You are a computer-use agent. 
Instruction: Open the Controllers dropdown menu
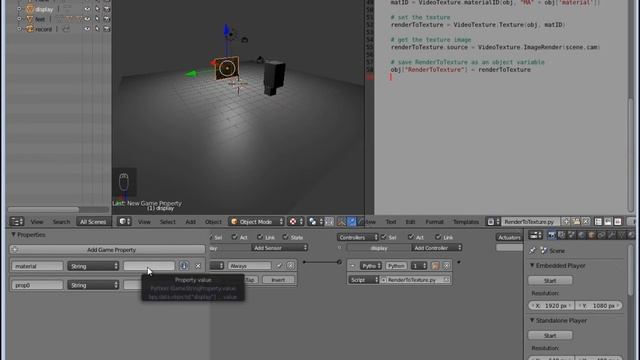point(358,237)
